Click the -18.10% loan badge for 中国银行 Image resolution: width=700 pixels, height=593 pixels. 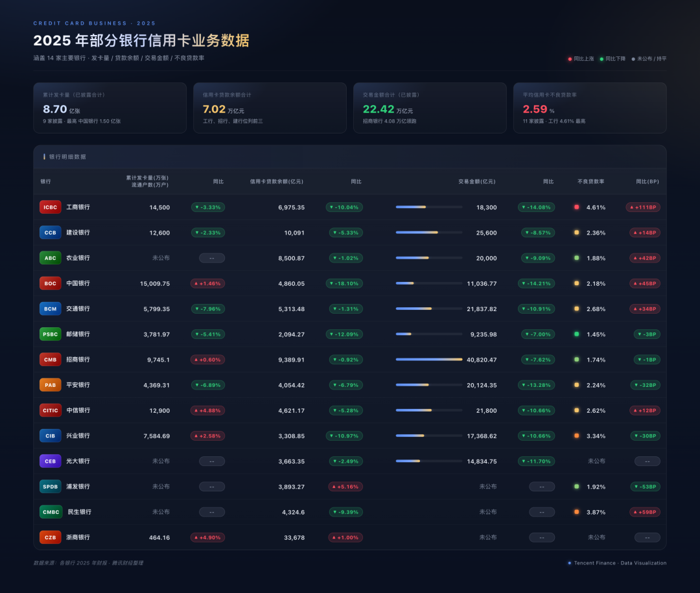344,284
